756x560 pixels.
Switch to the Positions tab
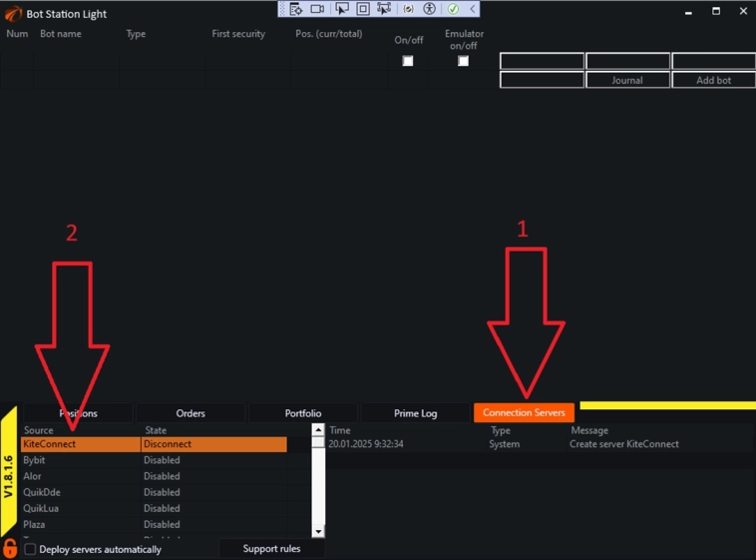tap(78, 413)
